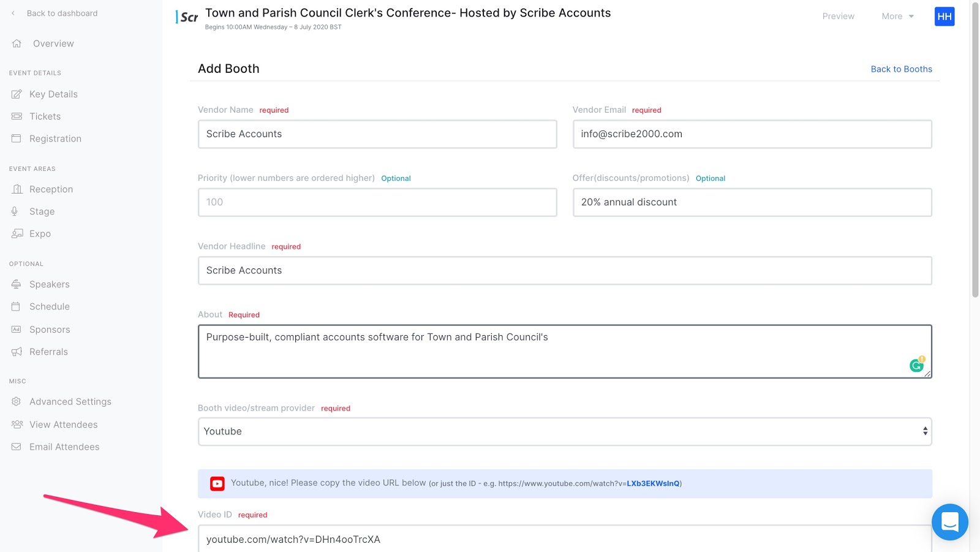Click the Offer discounts input field
The image size is (980, 552).
click(x=752, y=202)
